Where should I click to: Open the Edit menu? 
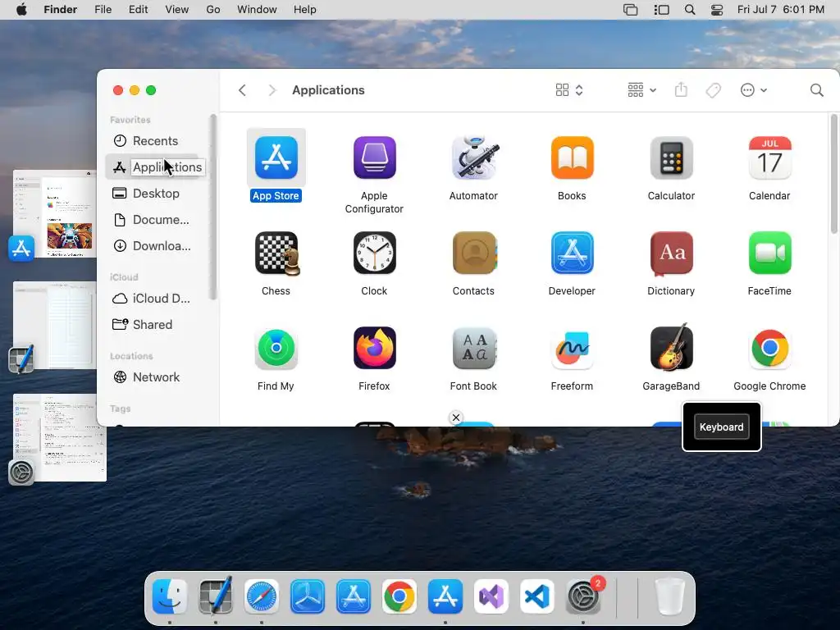[x=138, y=10]
